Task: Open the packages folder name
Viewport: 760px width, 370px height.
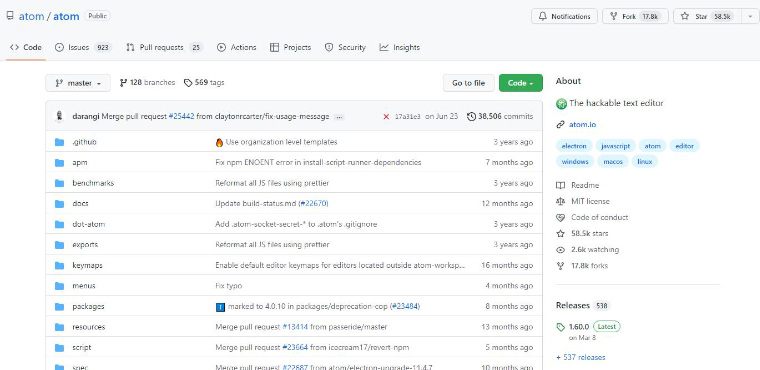Action: pyautogui.click(x=88, y=306)
